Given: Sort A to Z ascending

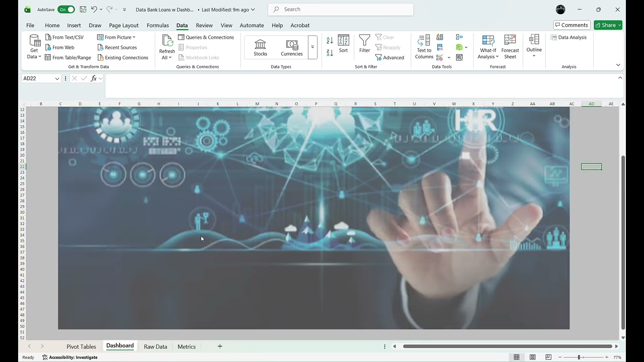Looking at the screenshot, I should coord(330,40).
